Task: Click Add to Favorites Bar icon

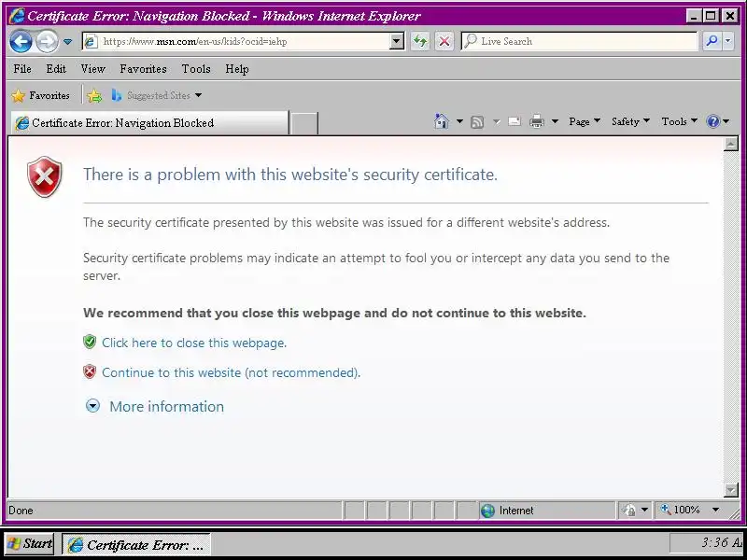Action: [x=94, y=96]
